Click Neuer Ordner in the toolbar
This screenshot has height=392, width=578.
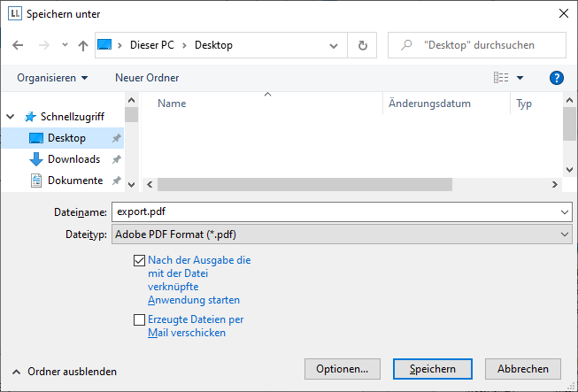(147, 78)
